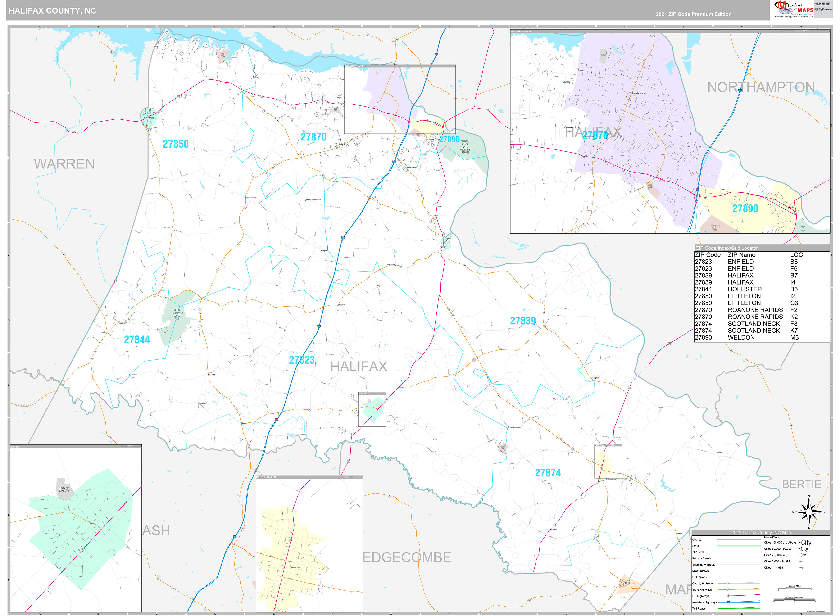This screenshot has width=840, height=616.
Task: Click the County Highways legend marker
Action: pyautogui.click(x=729, y=583)
